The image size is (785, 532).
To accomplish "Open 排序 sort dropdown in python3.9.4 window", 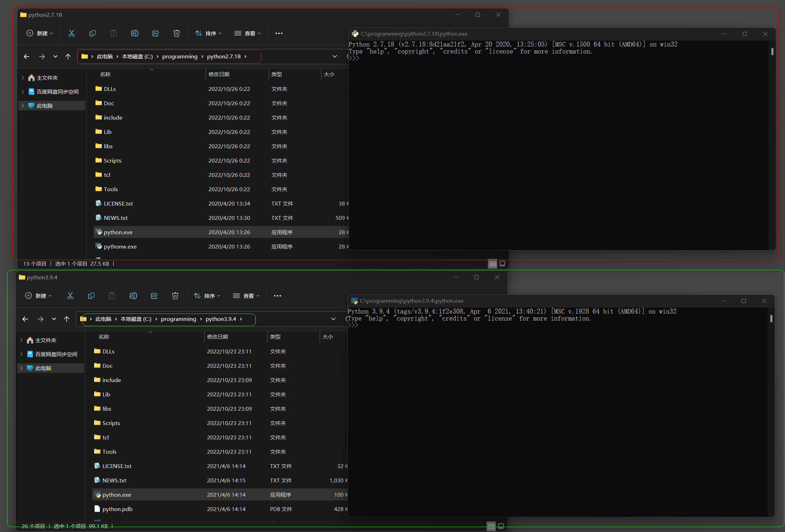I will pos(207,296).
